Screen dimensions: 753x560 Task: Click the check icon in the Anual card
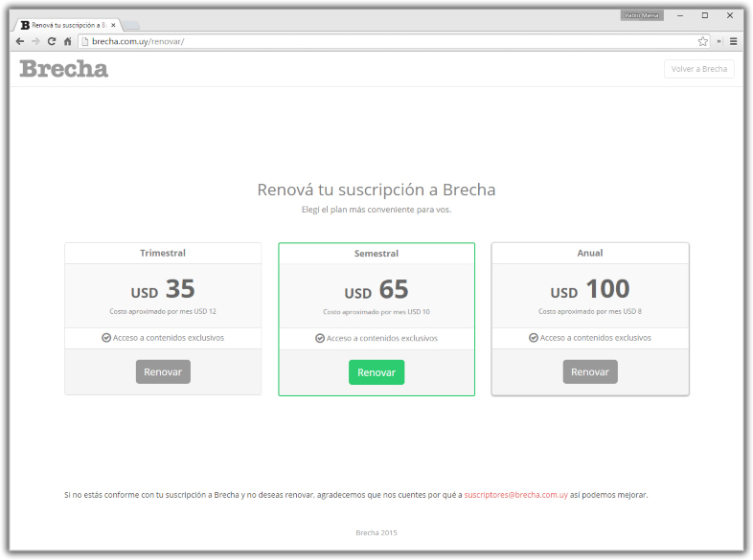(533, 338)
